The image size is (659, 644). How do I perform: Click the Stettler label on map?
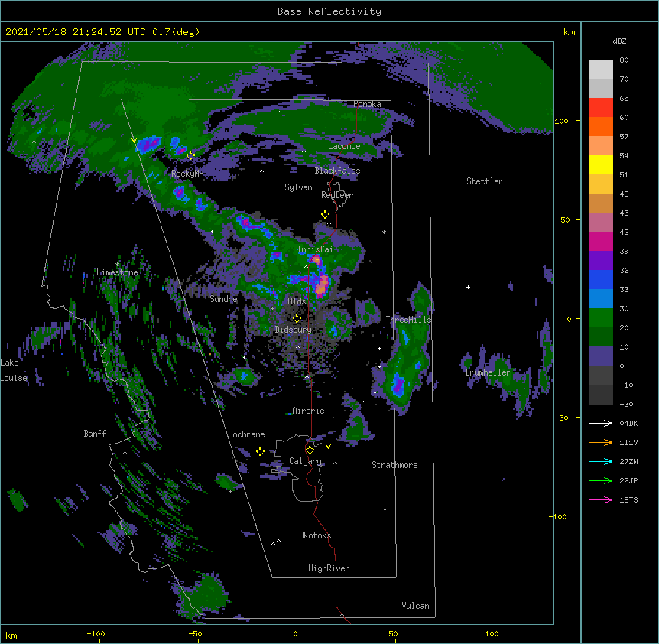coord(485,181)
